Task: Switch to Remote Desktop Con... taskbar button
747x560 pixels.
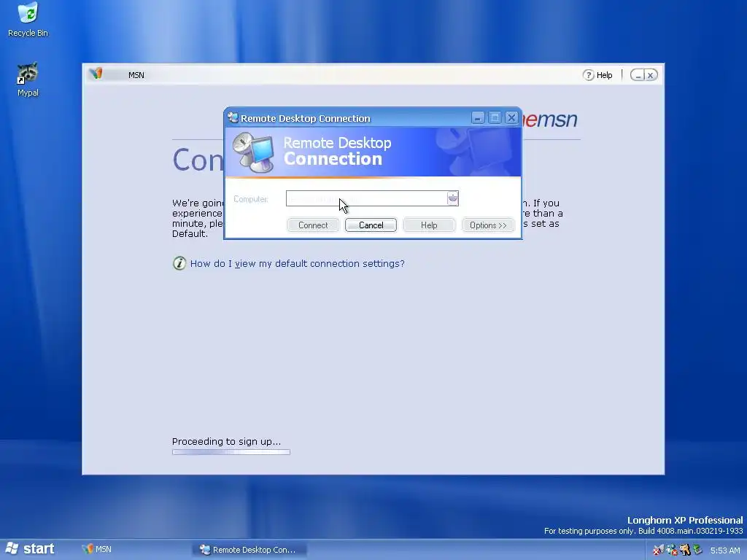Action: [249, 550]
